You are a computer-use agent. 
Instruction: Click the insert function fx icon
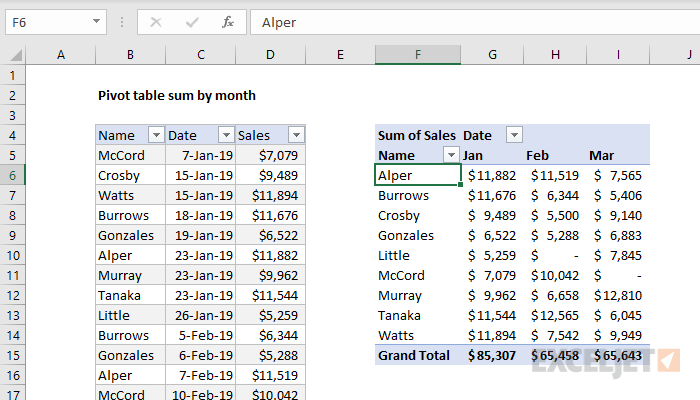pos(227,21)
